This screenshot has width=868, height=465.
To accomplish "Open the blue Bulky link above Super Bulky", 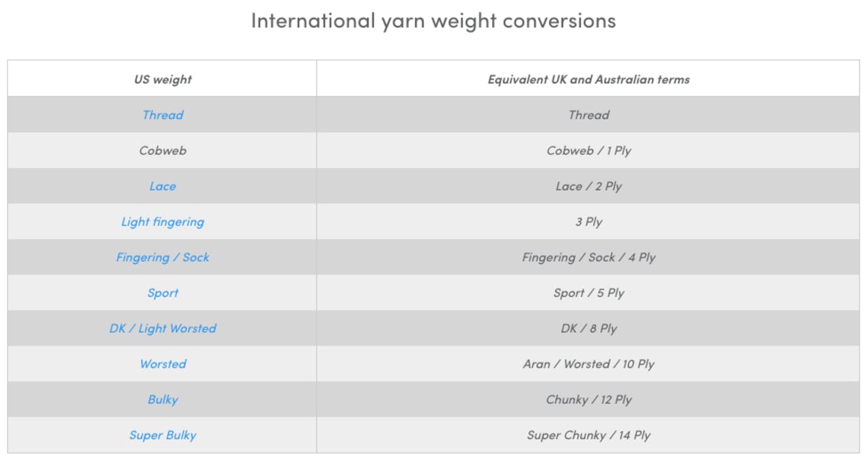I will [163, 399].
